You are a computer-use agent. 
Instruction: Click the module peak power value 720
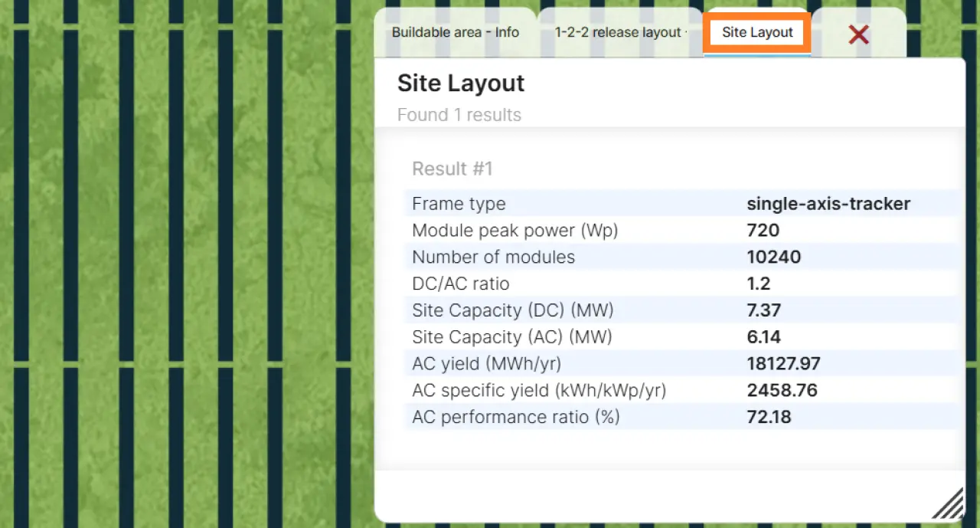click(763, 230)
